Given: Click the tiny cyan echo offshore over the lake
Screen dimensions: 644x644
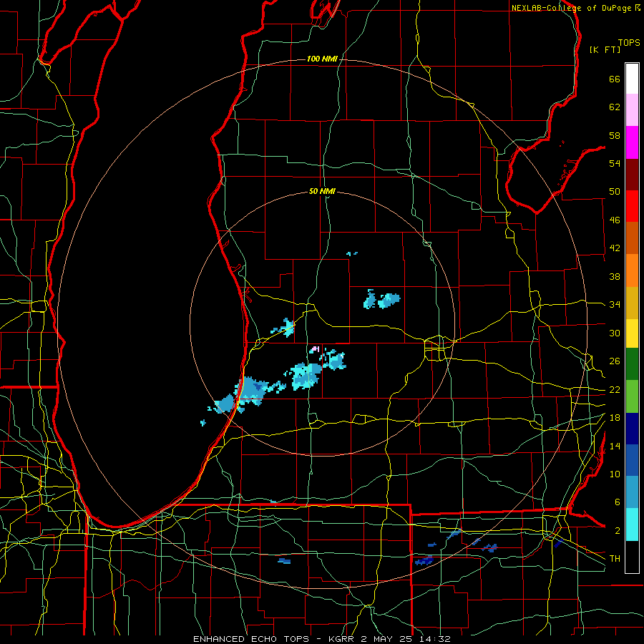Looking at the screenshot, I should [x=203, y=423].
